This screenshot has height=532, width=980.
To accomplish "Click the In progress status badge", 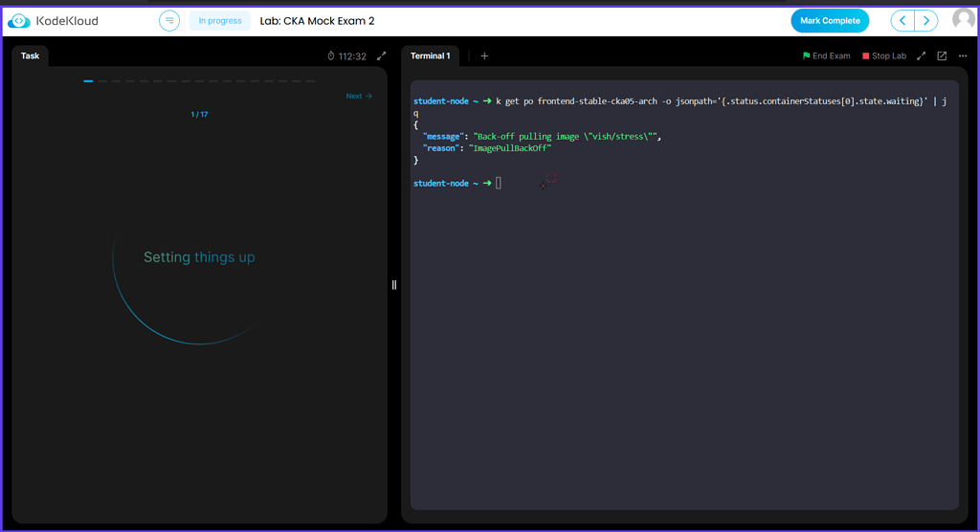I will [219, 21].
